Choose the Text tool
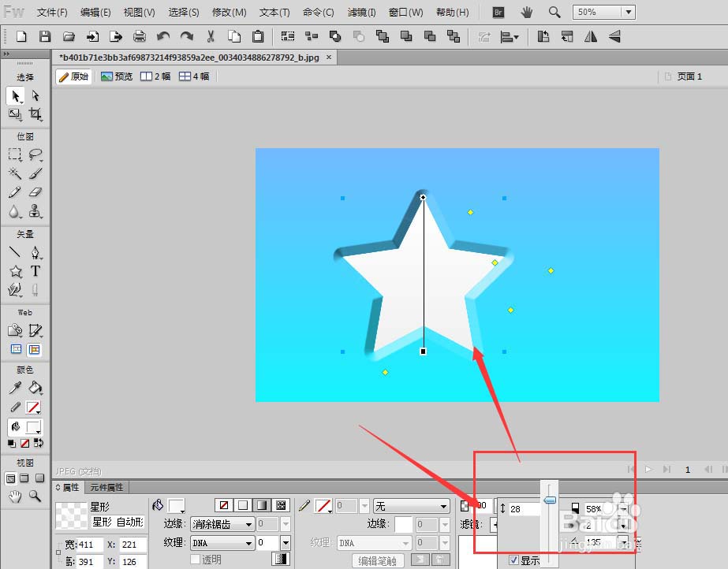728x569 pixels. point(35,271)
